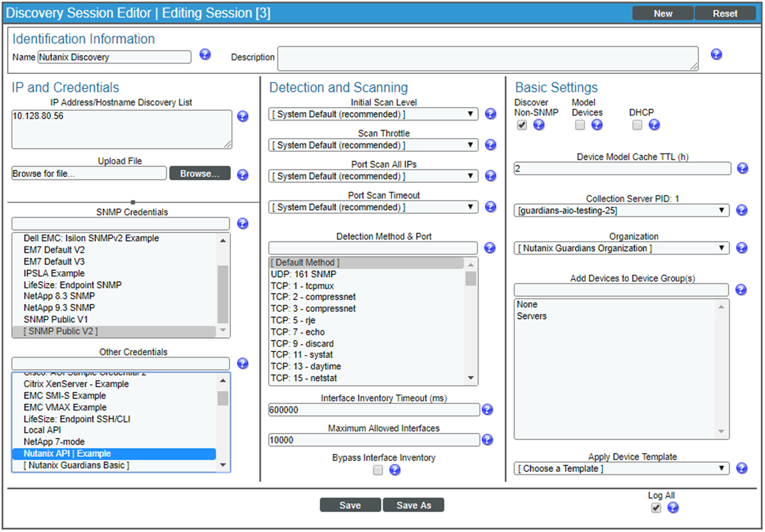Click help icon for Detection Method & Port
This screenshot has height=532, width=765.
click(490, 247)
